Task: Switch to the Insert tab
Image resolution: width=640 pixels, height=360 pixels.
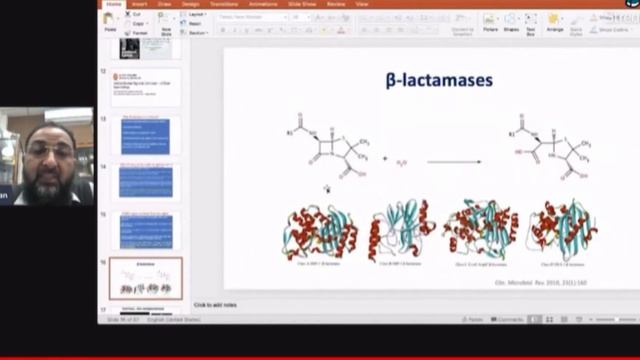Action: (139, 4)
